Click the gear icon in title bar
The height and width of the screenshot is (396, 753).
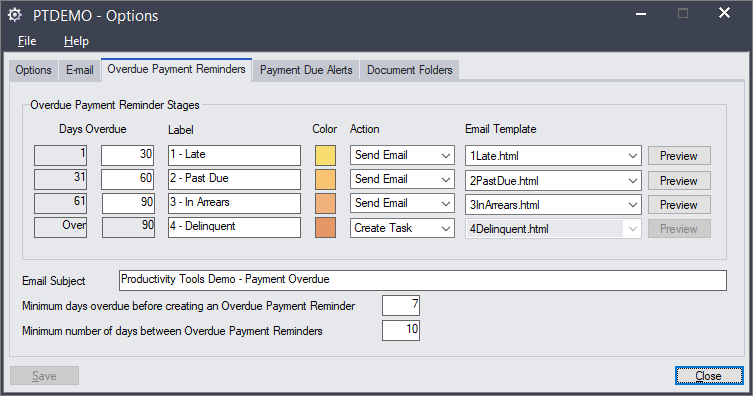point(14,15)
